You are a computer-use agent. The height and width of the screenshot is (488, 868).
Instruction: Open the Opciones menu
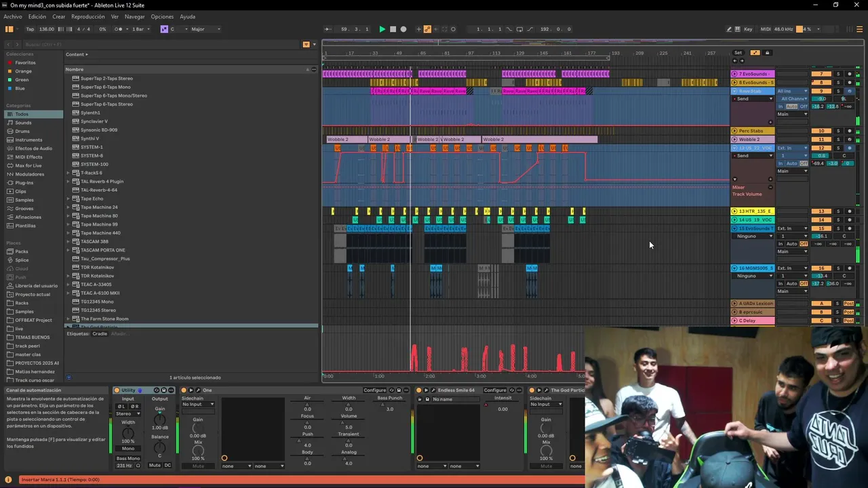[162, 16]
